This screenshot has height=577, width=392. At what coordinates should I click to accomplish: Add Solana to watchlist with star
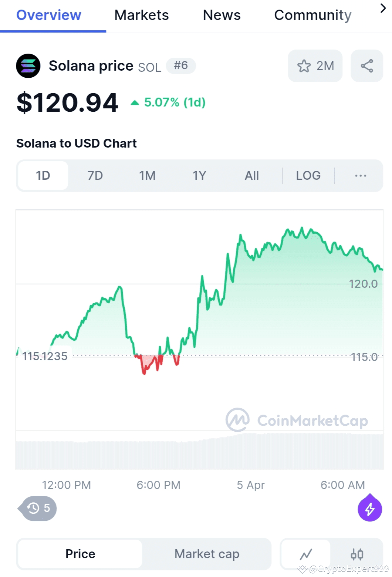click(315, 66)
